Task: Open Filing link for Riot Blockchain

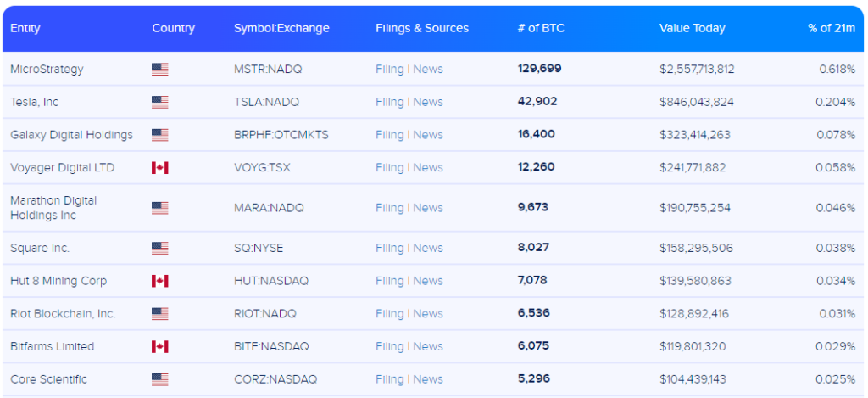Action: (389, 314)
